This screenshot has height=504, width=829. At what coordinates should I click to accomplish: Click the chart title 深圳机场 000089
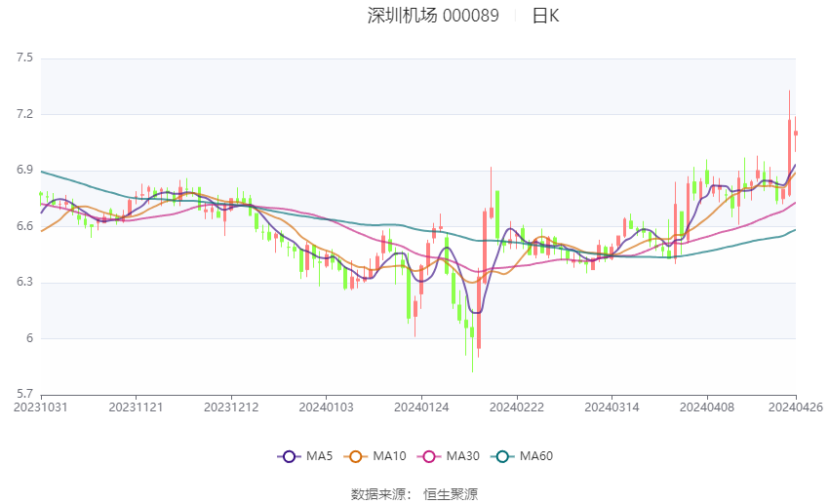(x=433, y=16)
